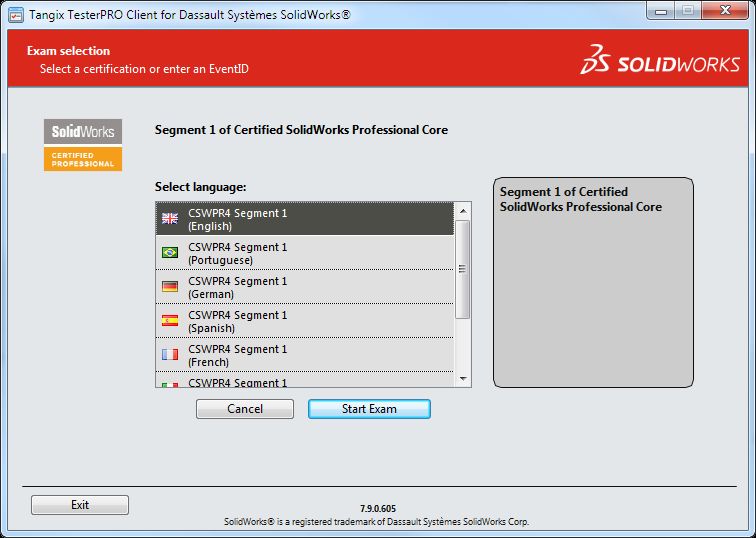Click the Spain flag icon
Image resolution: width=756 pixels, height=538 pixels.
[x=170, y=320]
